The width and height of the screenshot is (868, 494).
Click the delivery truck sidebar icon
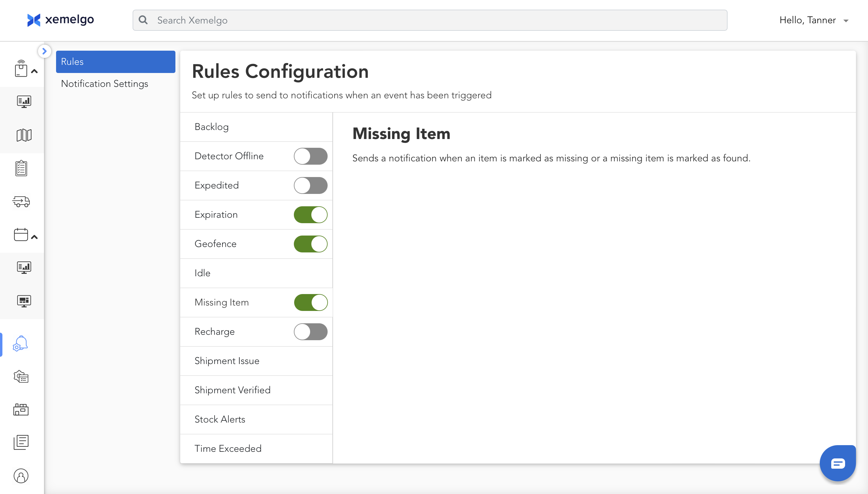[21, 201]
